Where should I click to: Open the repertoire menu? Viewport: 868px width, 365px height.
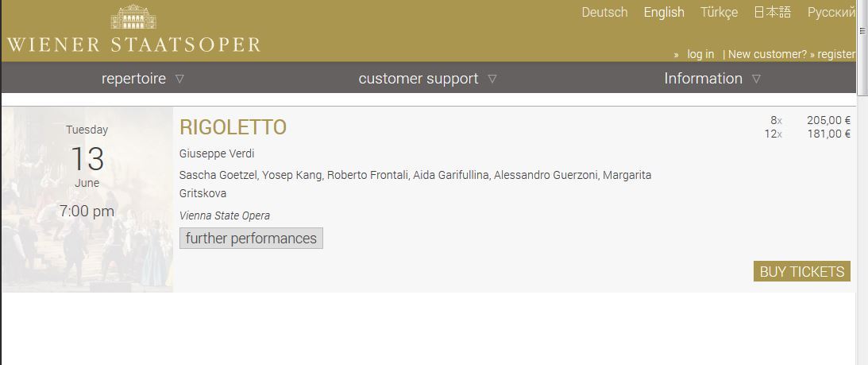click(x=133, y=78)
